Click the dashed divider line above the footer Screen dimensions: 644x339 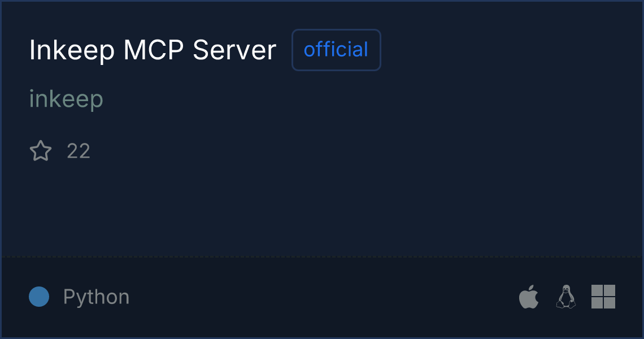click(322, 257)
